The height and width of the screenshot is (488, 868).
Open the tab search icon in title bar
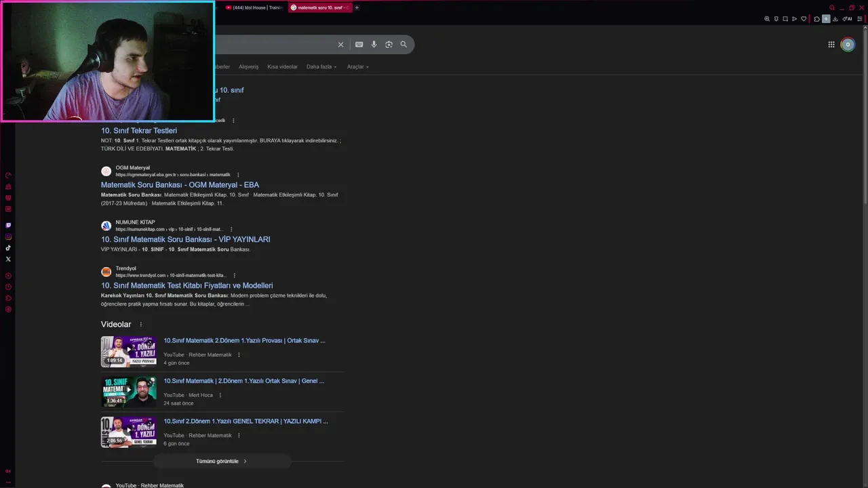[832, 7]
